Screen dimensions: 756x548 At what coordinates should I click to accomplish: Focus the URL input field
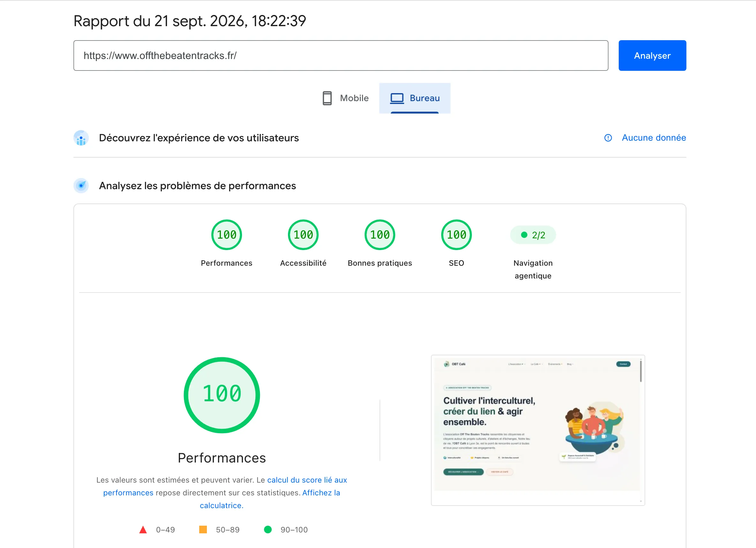pos(341,56)
